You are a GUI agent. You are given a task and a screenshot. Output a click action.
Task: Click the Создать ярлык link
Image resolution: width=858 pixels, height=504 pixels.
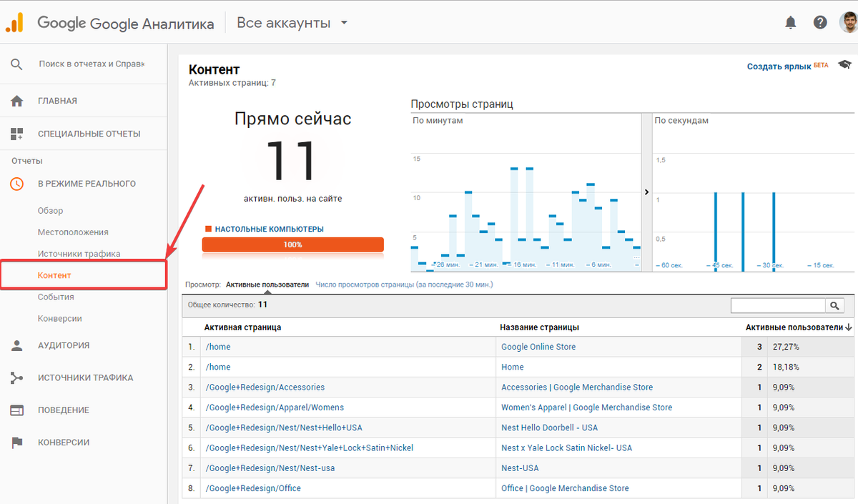(x=779, y=66)
